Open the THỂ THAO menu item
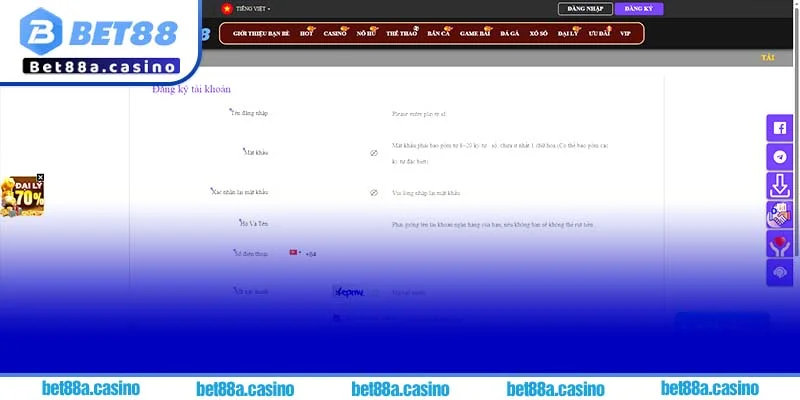 pos(402,34)
